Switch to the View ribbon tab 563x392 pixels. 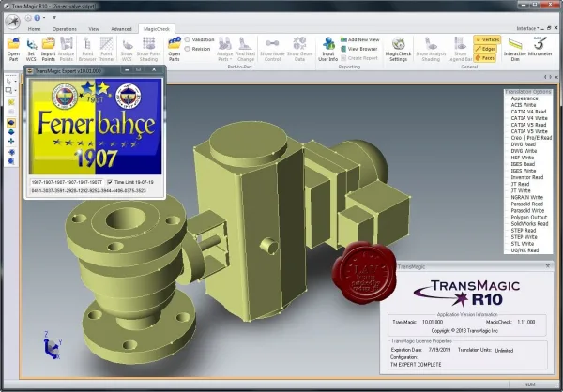(94, 29)
